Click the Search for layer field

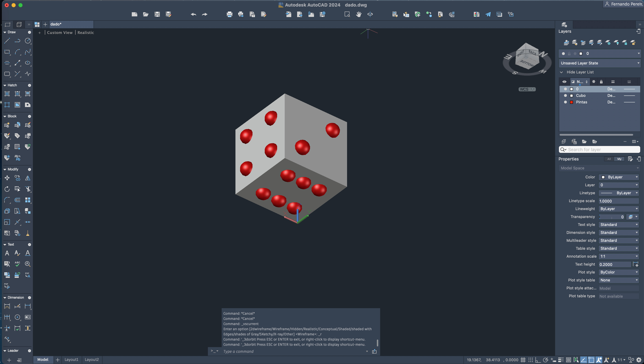point(600,150)
